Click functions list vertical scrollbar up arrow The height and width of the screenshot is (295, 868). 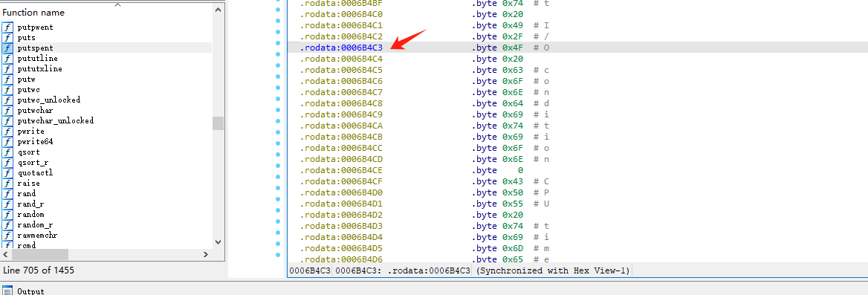tap(218, 10)
